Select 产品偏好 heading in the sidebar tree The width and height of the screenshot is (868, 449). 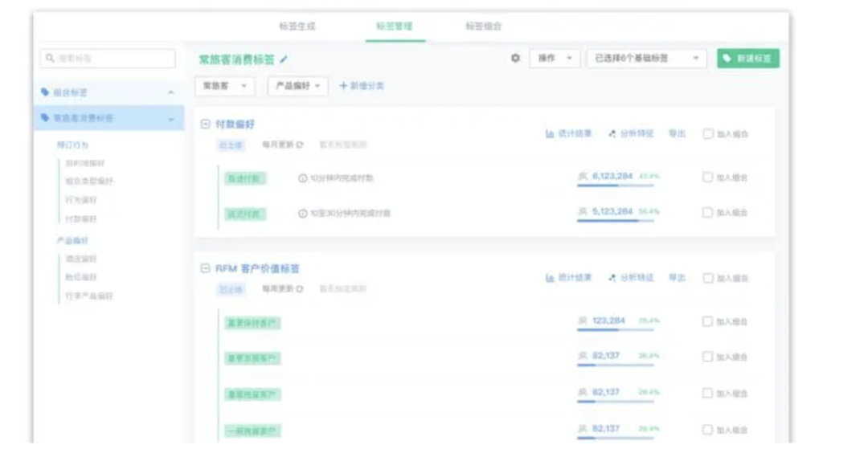pyautogui.click(x=72, y=240)
